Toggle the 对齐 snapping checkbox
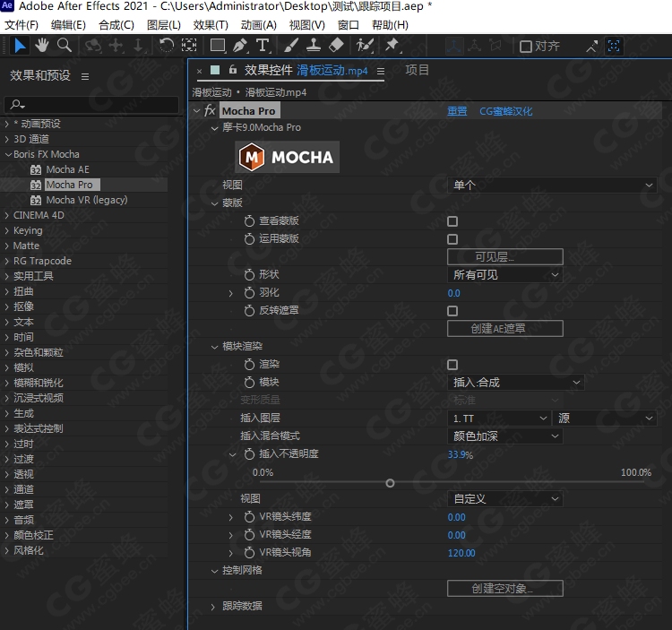Viewport: 672px width, 630px height. click(x=525, y=47)
